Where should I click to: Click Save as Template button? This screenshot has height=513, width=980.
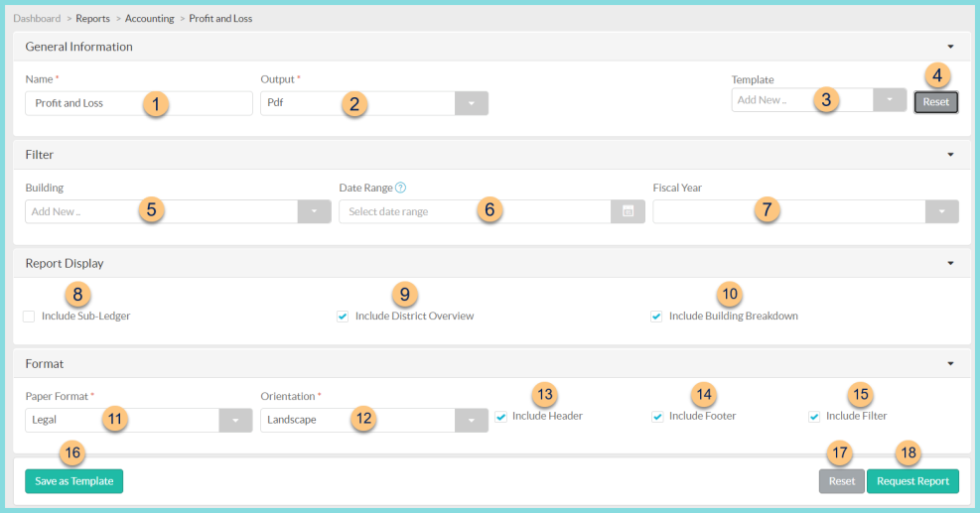pyautogui.click(x=73, y=481)
